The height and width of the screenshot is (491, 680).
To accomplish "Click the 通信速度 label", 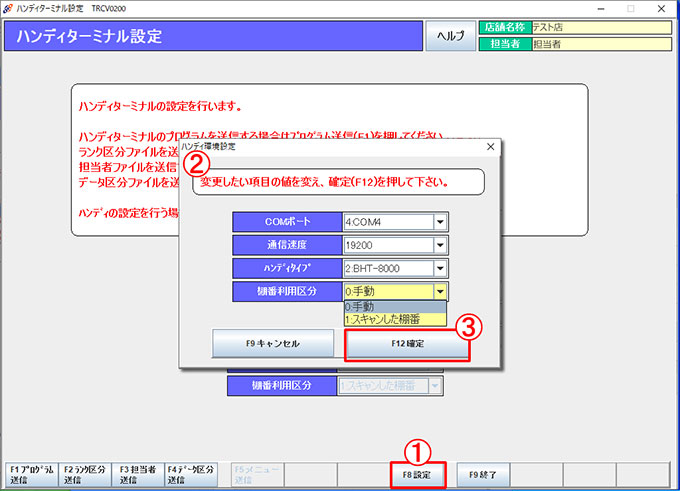I will [x=287, y=245].
